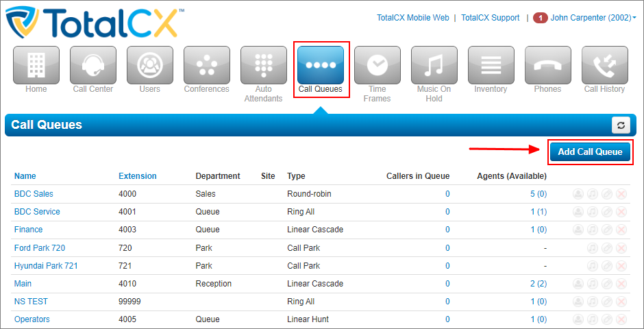Open the Music On Hold section
Viewport: 644px width, 329px height.
tap(434, 65)
